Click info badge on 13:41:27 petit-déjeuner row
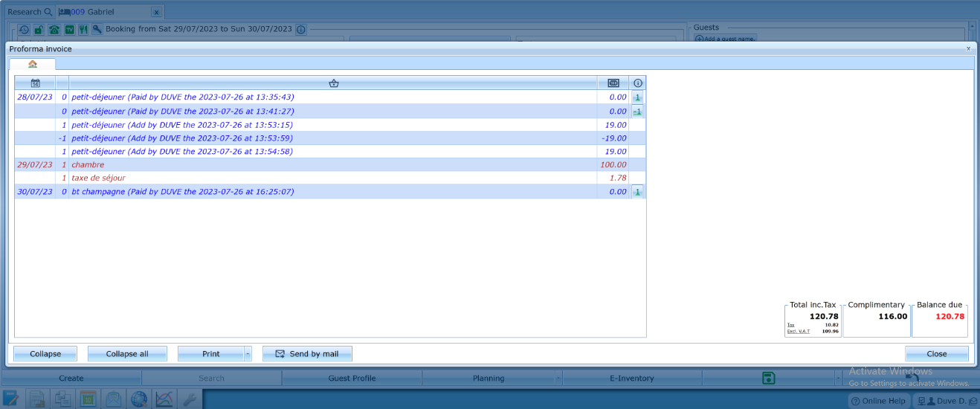 637,112
